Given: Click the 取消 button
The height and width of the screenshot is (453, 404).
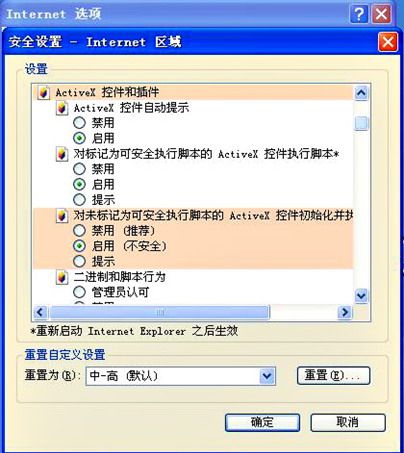Looking at the screenshot, I should [x=348, y=422].
